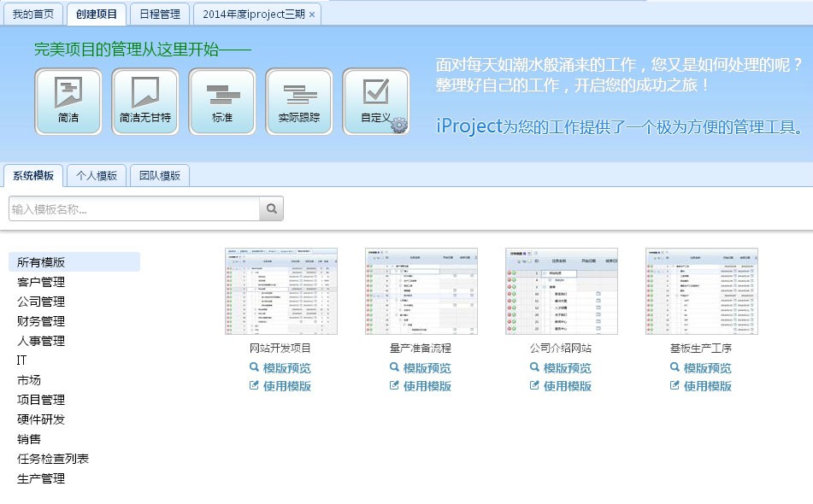This screenshot has height=504, width=813.
Task: Preview the 量产准备流程 template
Action: click(421, 368)
